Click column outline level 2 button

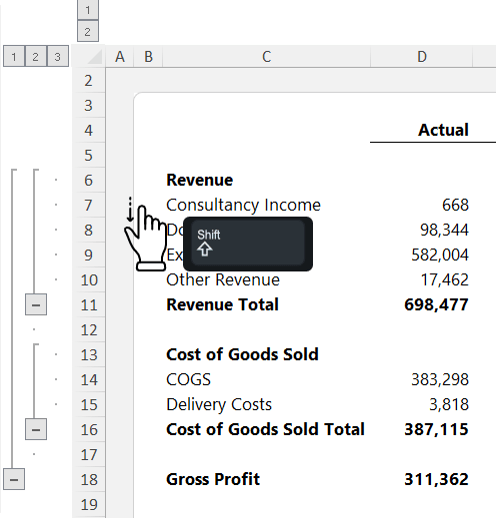(88, 31)
